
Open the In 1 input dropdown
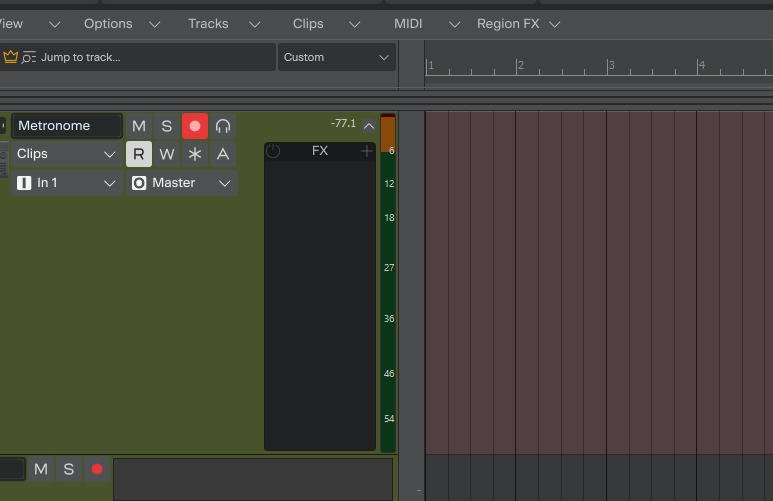pyautogui.click(x=66, y=183)
